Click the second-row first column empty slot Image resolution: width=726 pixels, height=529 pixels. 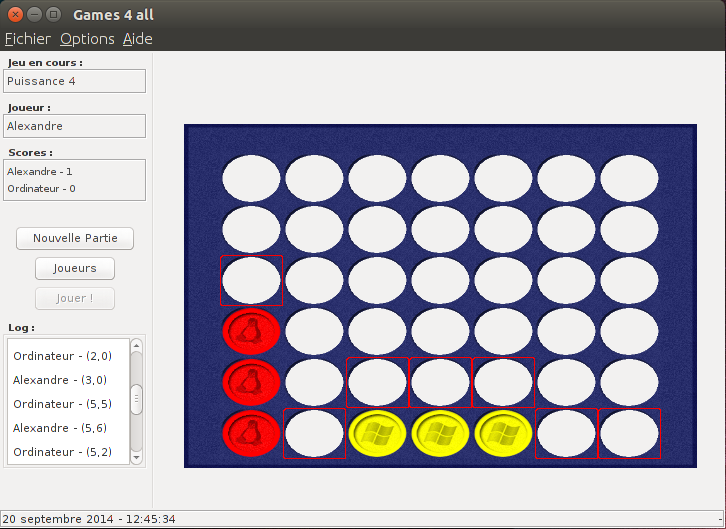tap(251, 229)
